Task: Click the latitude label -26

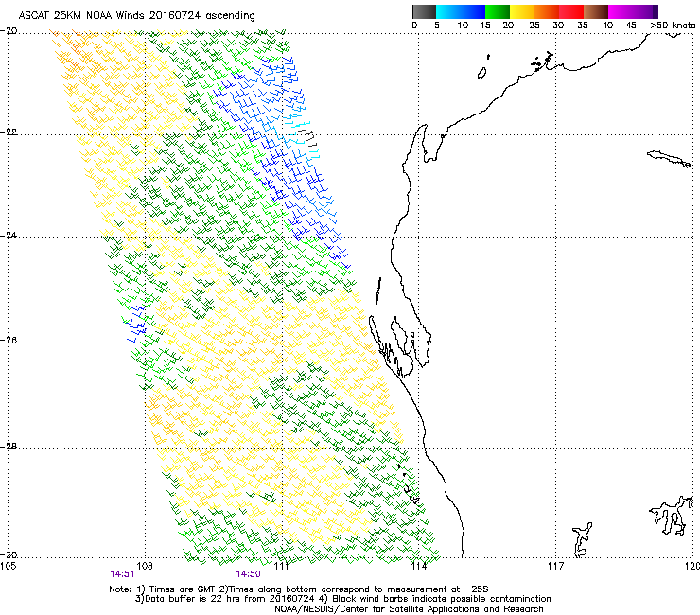Action: 9,341
